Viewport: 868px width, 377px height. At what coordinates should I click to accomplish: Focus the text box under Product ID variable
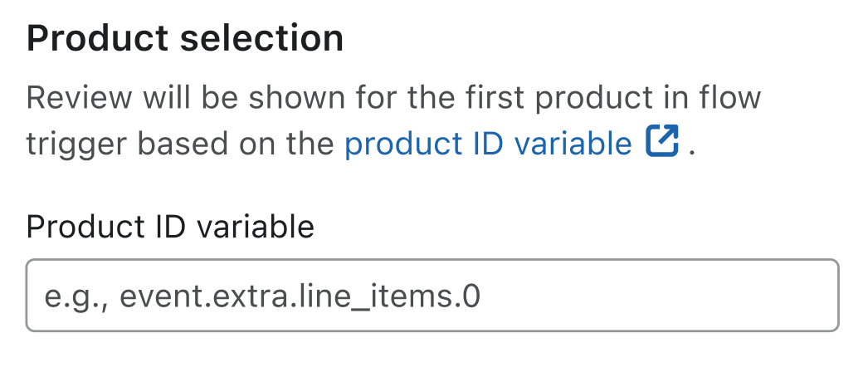pos(432,296)
